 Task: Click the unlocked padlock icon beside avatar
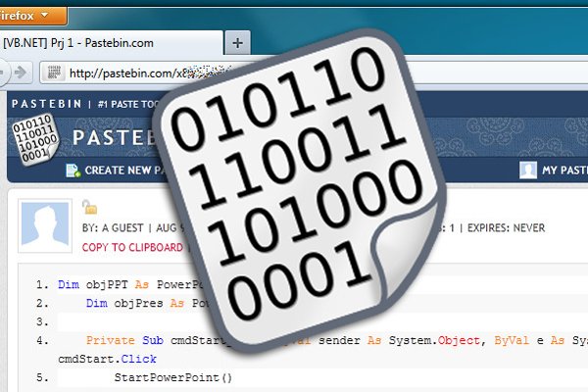click(x=90, y=207)
